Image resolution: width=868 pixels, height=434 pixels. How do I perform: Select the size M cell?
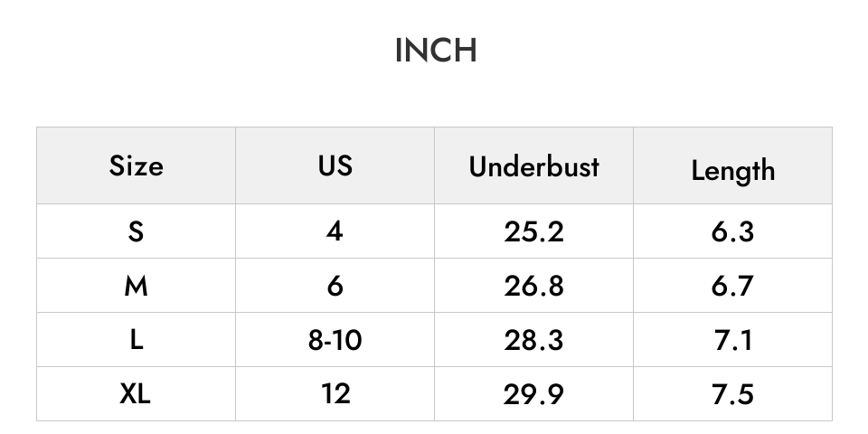pyautogui.click(x=137, y=285)
